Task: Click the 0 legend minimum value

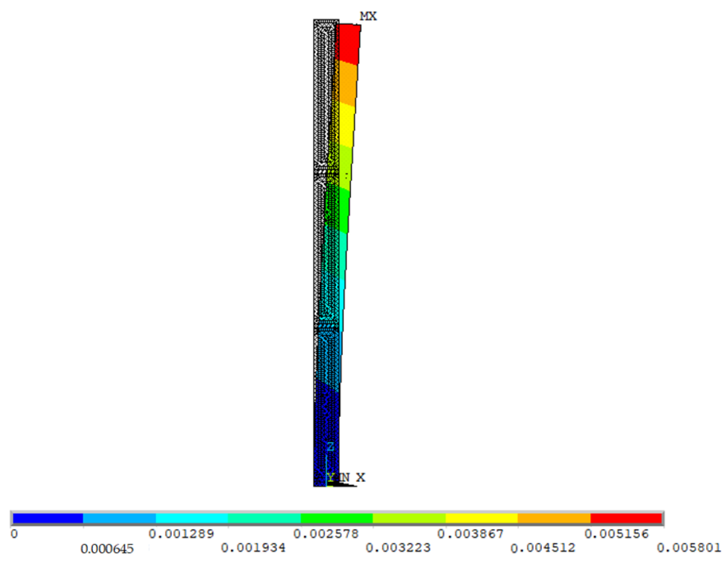Action: click(x=14, y=534)
